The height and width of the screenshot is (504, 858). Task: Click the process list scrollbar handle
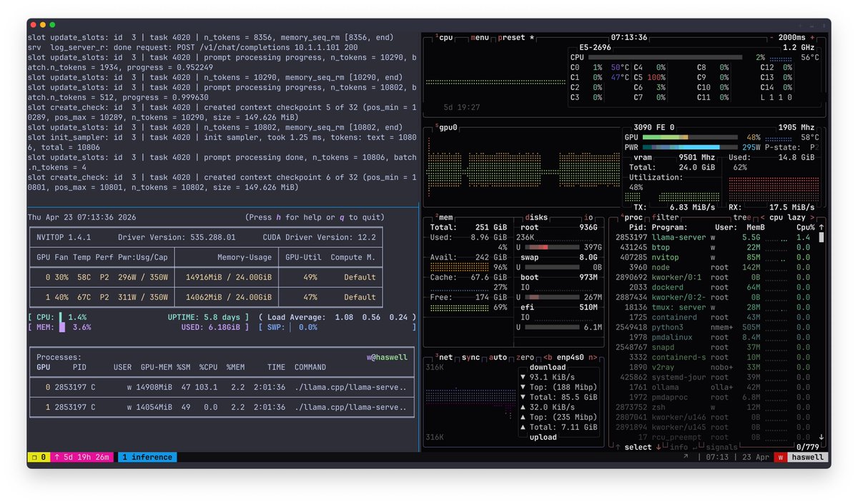coord(821,237)
